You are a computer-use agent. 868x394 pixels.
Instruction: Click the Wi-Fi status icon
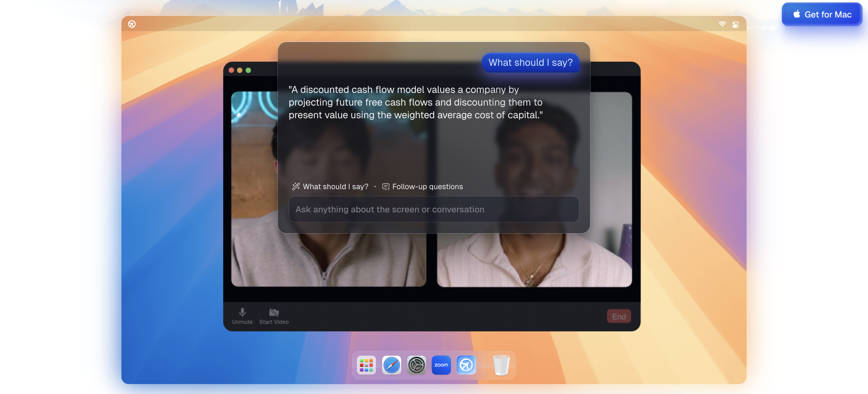tap(722, 24)
